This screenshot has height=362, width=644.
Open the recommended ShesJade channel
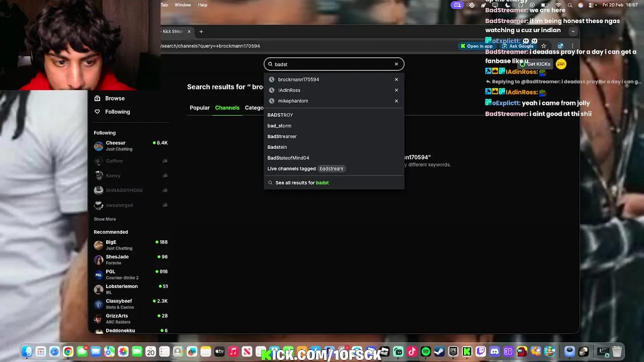pos(131,259)
